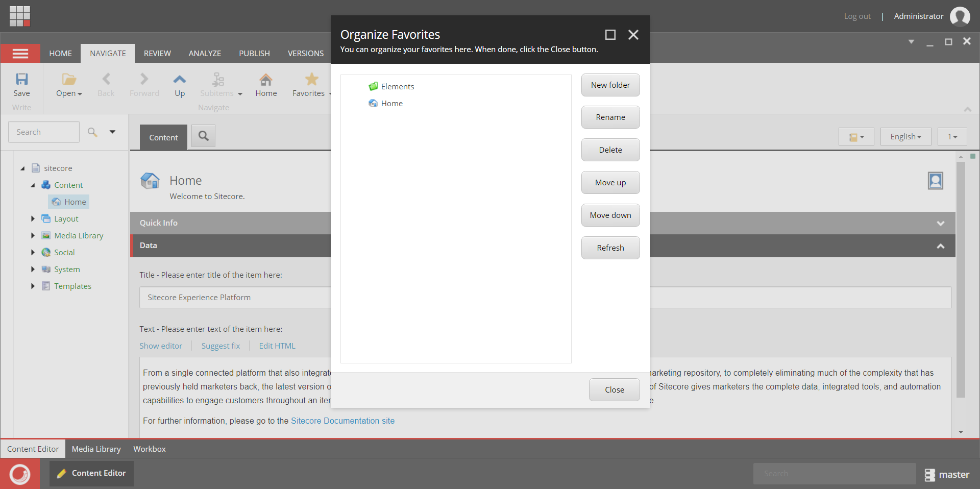The height and width of the screenshot is (489, 980).
Task: Expand the Quick Info section chevron
Action: 940,224
